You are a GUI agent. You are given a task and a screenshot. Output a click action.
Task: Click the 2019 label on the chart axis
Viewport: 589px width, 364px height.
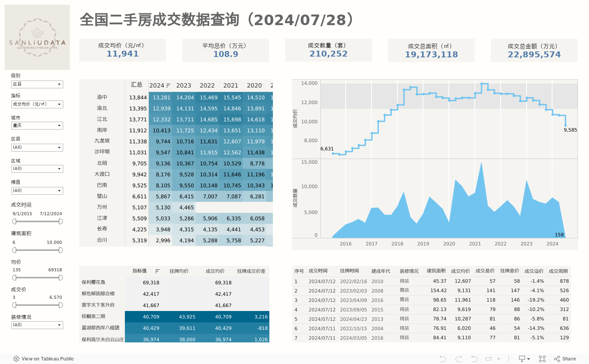423,244
